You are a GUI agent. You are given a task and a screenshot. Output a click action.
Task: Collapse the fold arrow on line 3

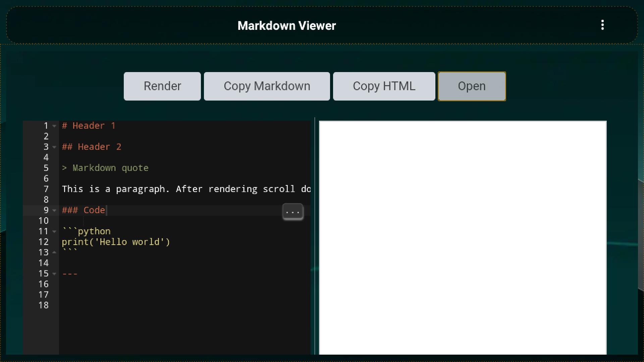[54, 147]
